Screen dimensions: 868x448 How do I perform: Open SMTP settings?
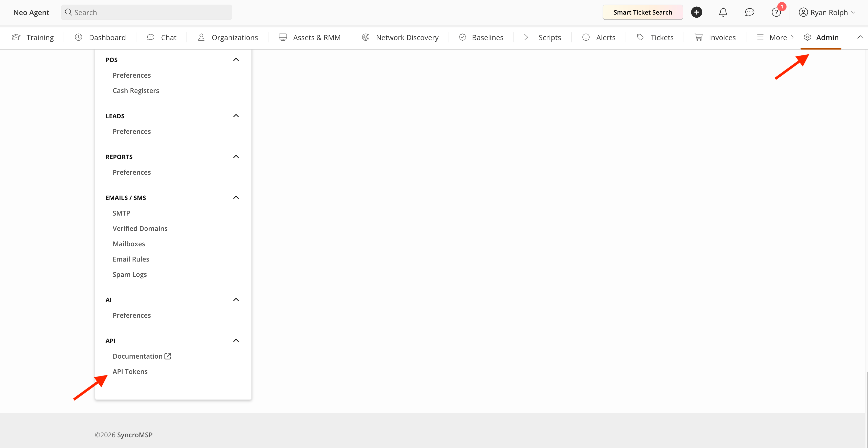tap(121, 213)
